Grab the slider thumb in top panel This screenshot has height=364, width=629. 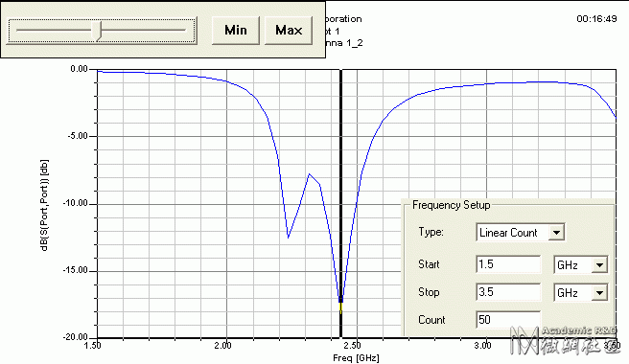tap(97, 31)
